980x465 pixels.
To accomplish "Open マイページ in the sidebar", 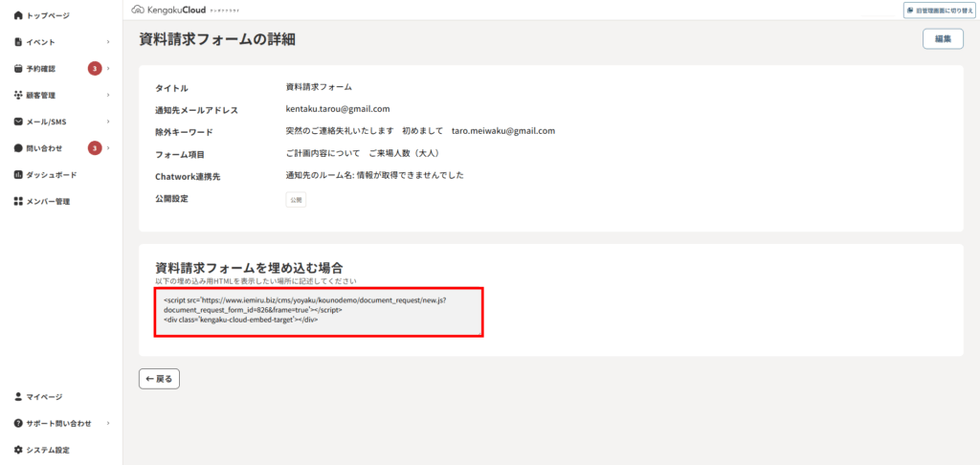I will 44,396.
